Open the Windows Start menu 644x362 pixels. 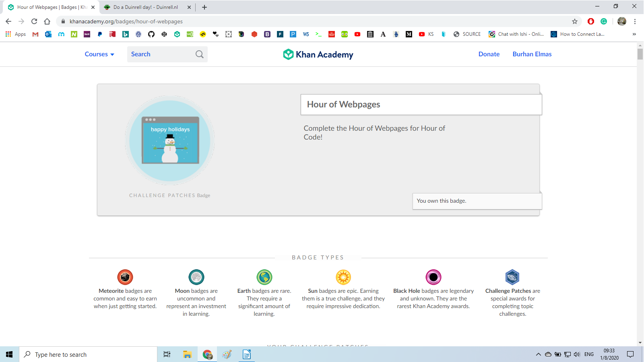9,354
